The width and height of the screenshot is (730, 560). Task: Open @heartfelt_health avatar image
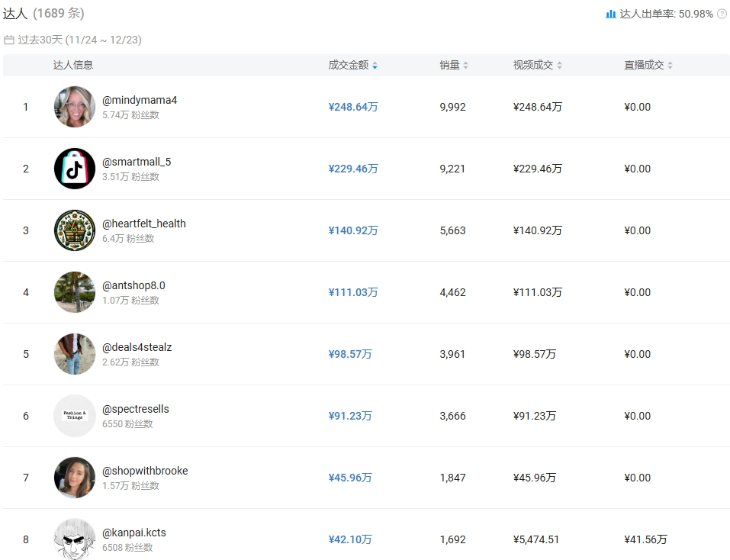(x=75, y=230)
